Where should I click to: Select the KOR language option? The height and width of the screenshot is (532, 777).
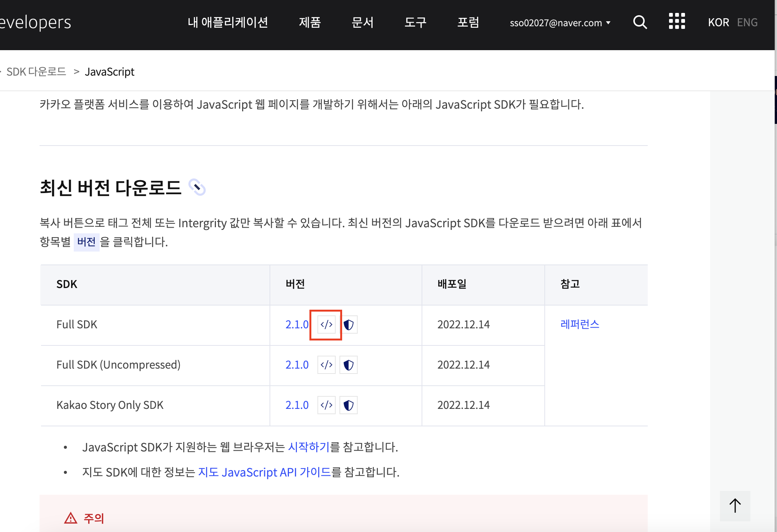(718, 22)
